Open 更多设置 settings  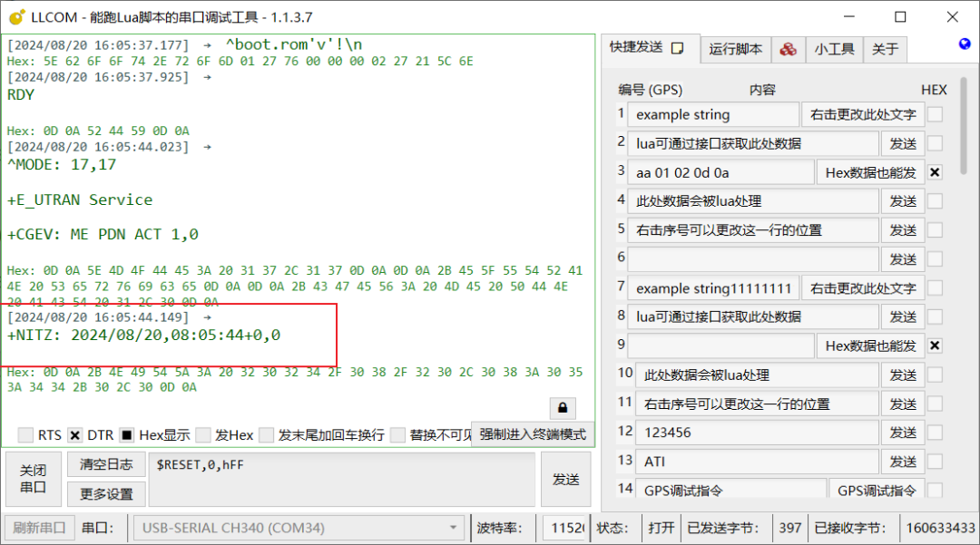pyautogui.click(x=106, y=494)
